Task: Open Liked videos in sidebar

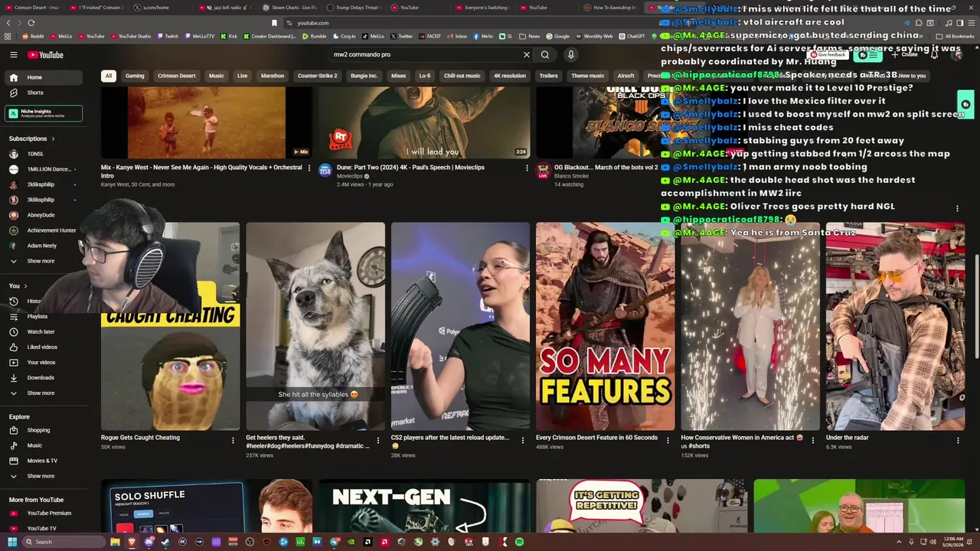Action: [x=43, y=347]
